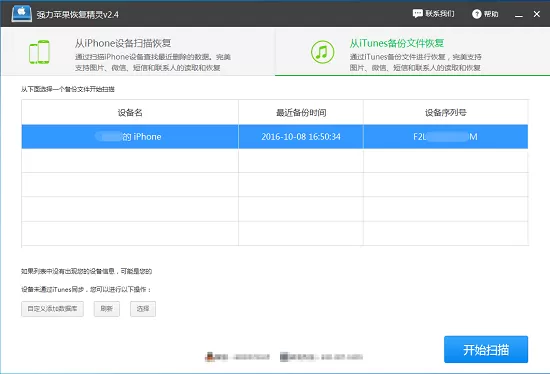Click the 刷新 refresh button
The height and width of the screenshot is (374, 550).
[107, 309]
